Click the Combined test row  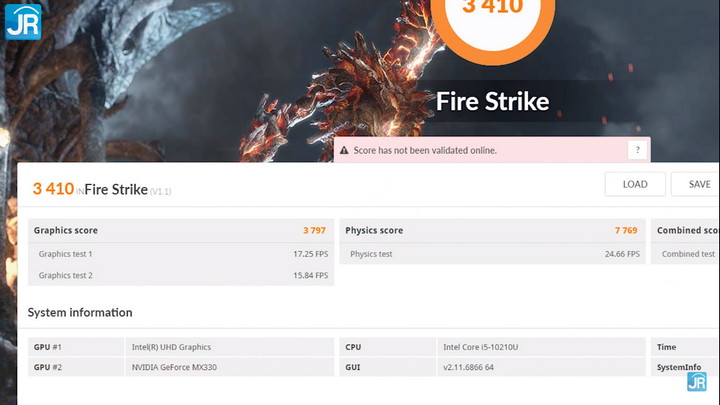coord(685,253)
